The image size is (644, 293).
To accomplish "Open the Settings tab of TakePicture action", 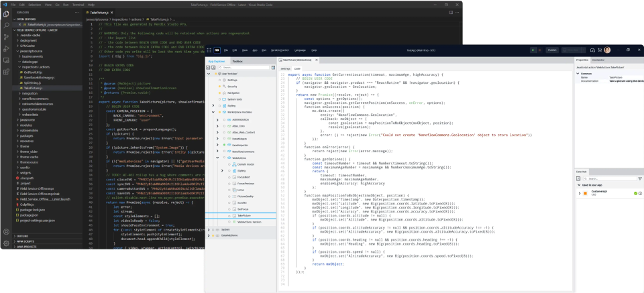I will pyautogui.click(x=285, y=68).
